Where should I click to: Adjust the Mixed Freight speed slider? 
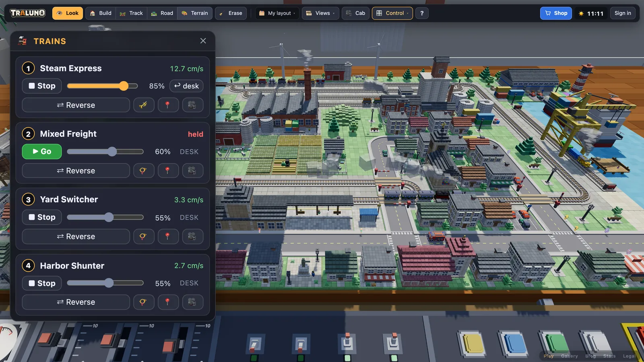[x=105, y=152]
